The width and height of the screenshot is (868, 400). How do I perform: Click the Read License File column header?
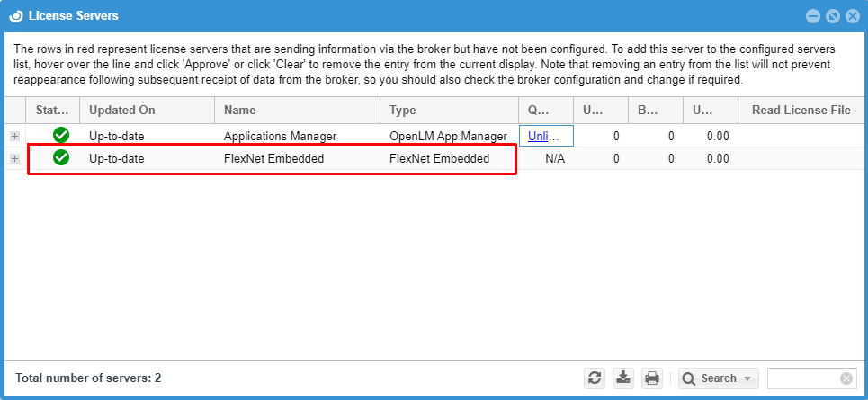click(x=801, y=110)
